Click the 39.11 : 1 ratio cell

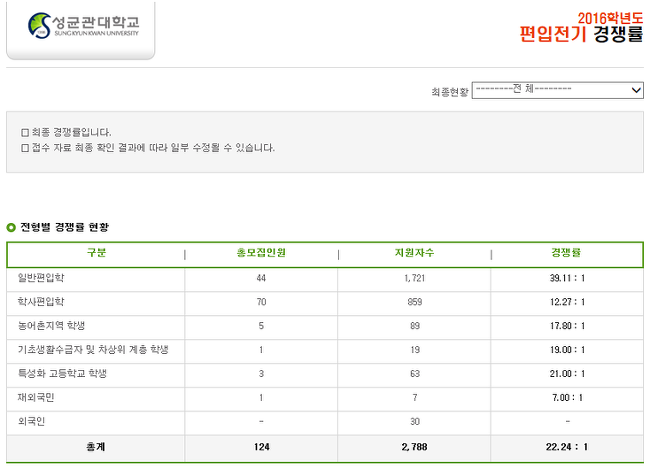coord(567,278)
